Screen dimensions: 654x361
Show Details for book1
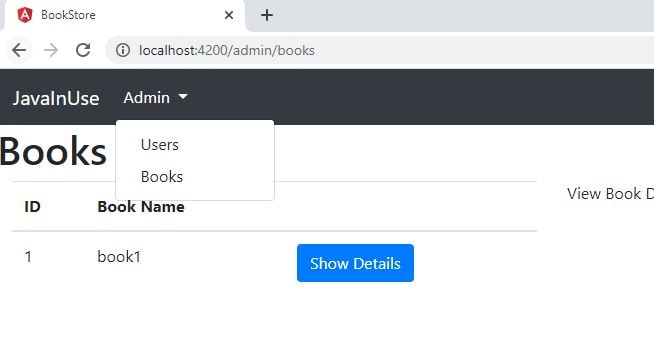coord(355,263)
